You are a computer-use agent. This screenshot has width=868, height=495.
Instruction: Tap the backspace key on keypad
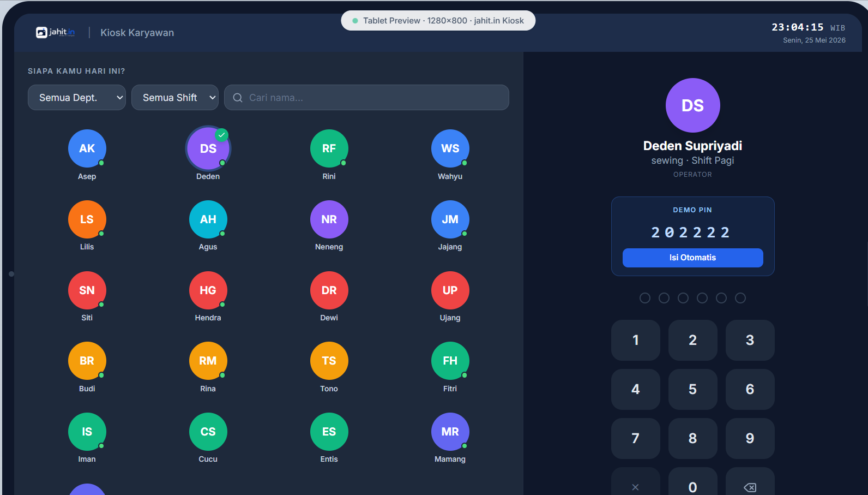pyautogui.click(x=750, y=481)
